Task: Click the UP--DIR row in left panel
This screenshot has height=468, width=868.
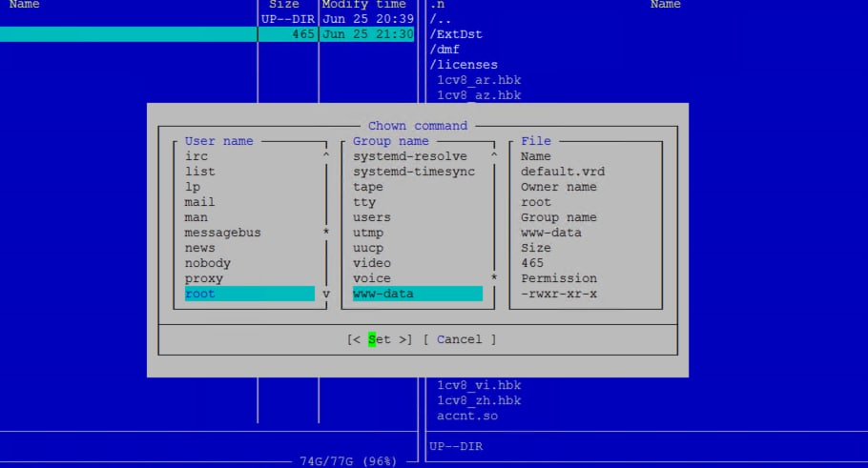Action: 207,19
